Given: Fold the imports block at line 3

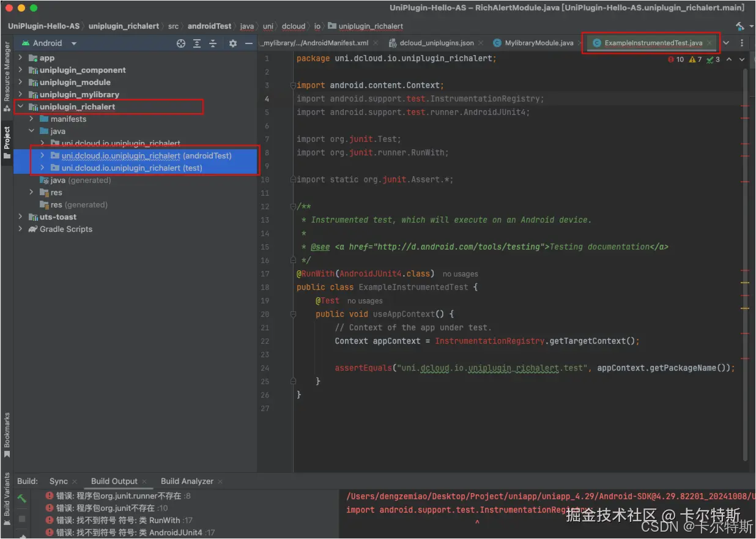Looking at the screenshot, I should tap(293, 85).
